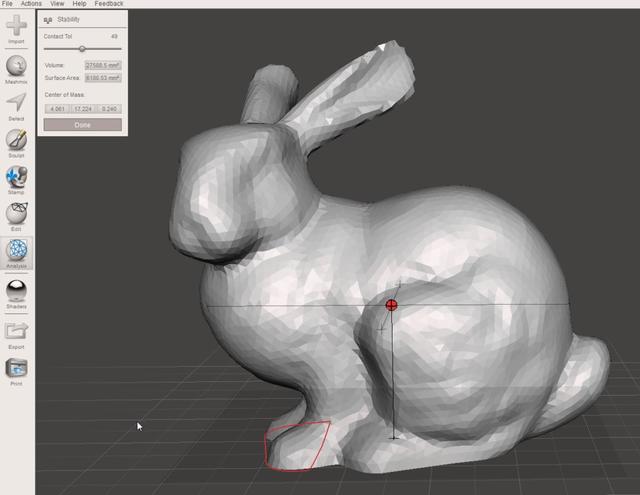This screenshot has height=495, width=640.
Task: Open the Help menu
Action: [x=79, y=4]
